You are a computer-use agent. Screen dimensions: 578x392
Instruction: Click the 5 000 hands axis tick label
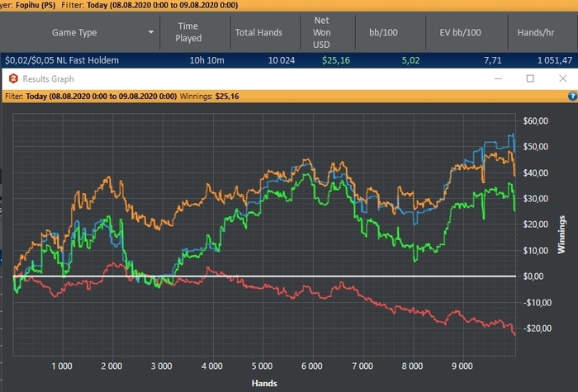tap(262, 366)
